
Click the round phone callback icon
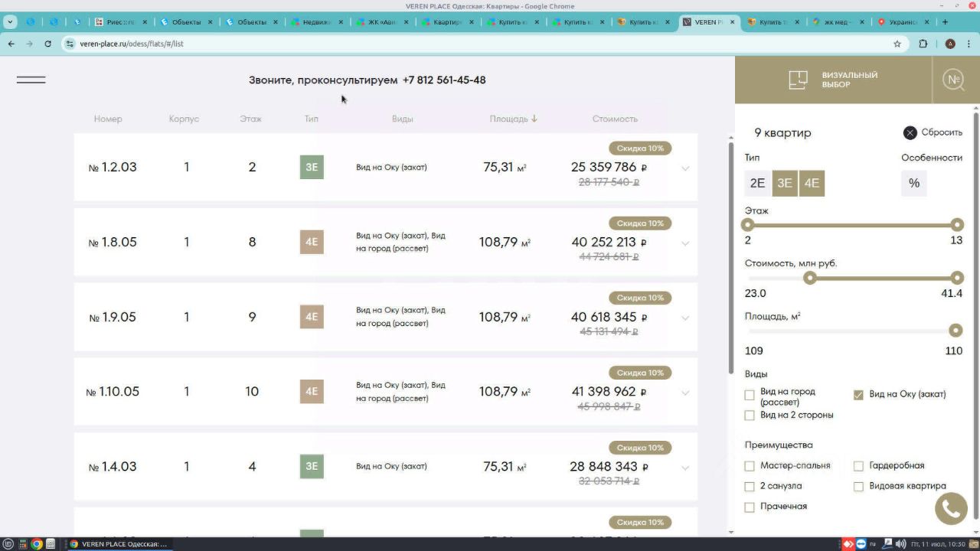951,509
